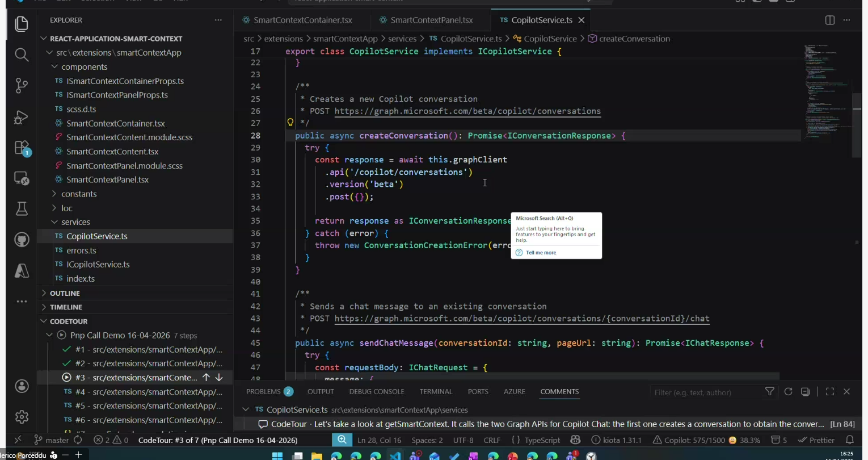Open Source Control view
The image size is (868, 460).
22,85
